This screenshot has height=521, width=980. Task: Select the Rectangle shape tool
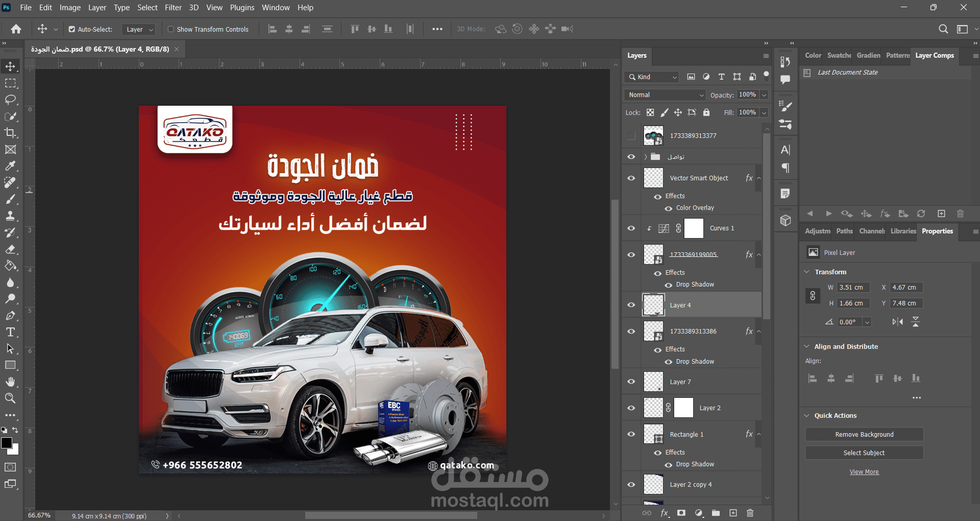tap(10, 365)
